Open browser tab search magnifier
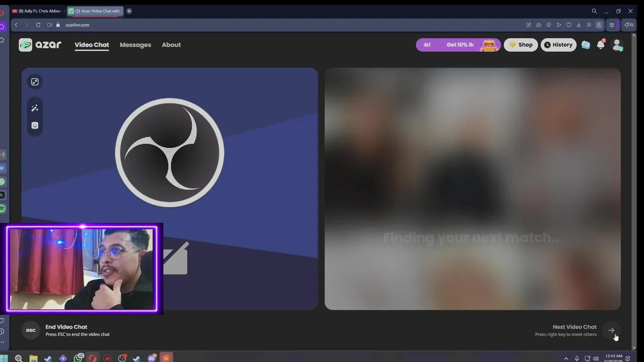 (594, 11)
